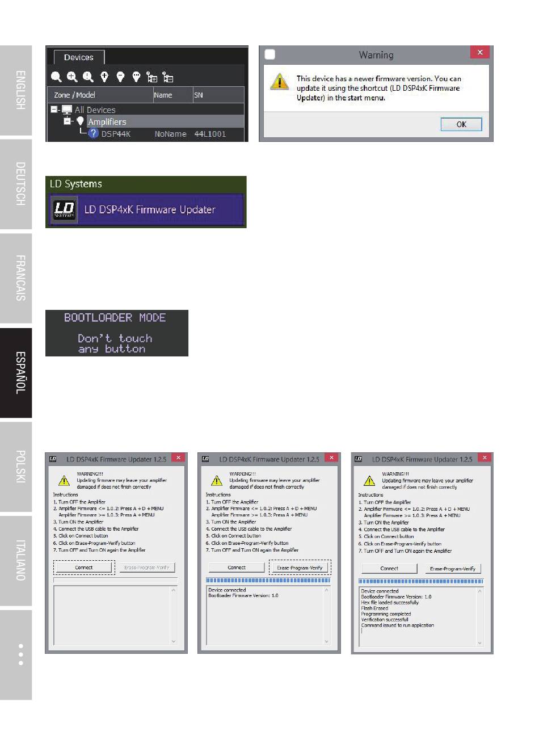539x756 pixels.
Task: Select the Devices tab
Action: 78,57
